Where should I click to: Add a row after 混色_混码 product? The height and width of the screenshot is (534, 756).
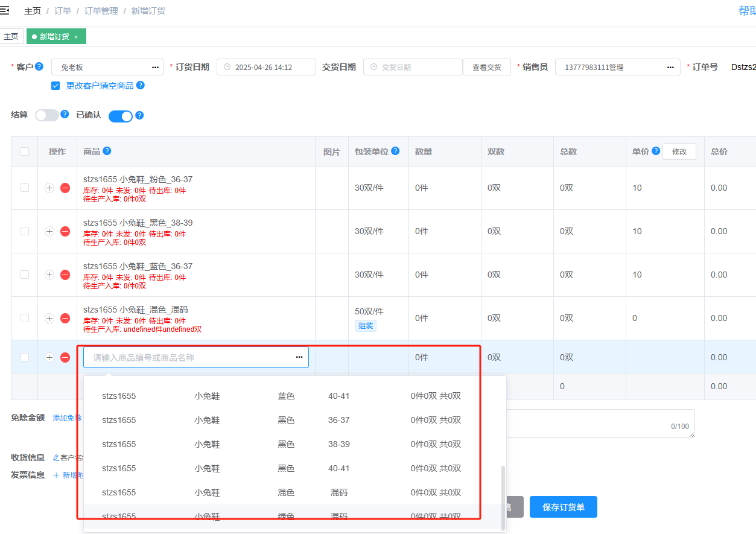coord(49,319)
